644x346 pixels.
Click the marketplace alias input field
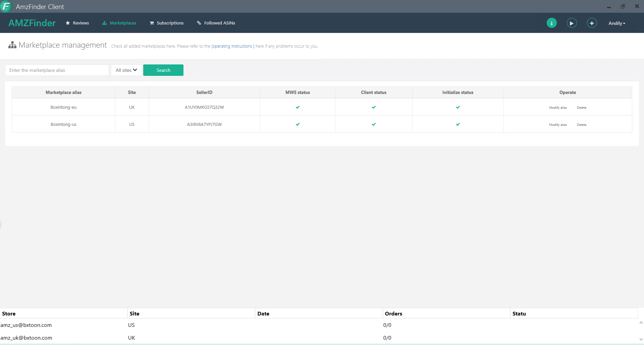[x=57, y=70]
